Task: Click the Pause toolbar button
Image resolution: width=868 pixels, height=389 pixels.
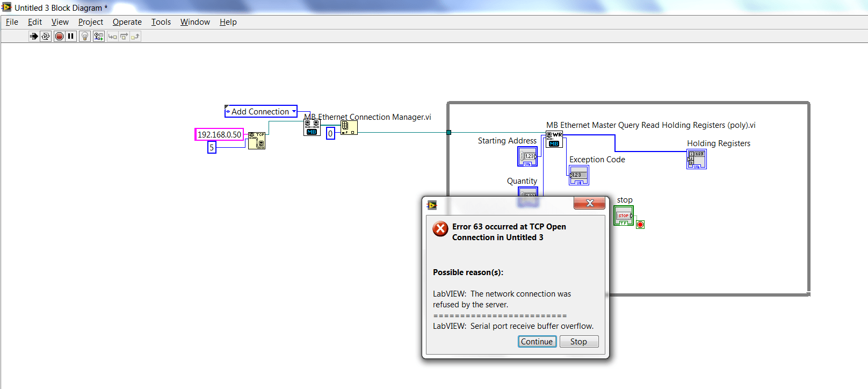Action: [x=70, y=37]
